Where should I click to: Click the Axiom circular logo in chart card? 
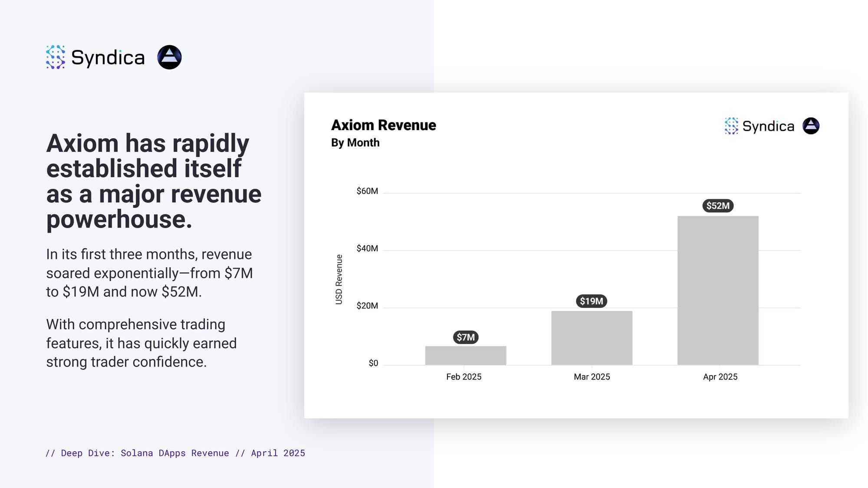pyautogui.click(x=811, y=126)
